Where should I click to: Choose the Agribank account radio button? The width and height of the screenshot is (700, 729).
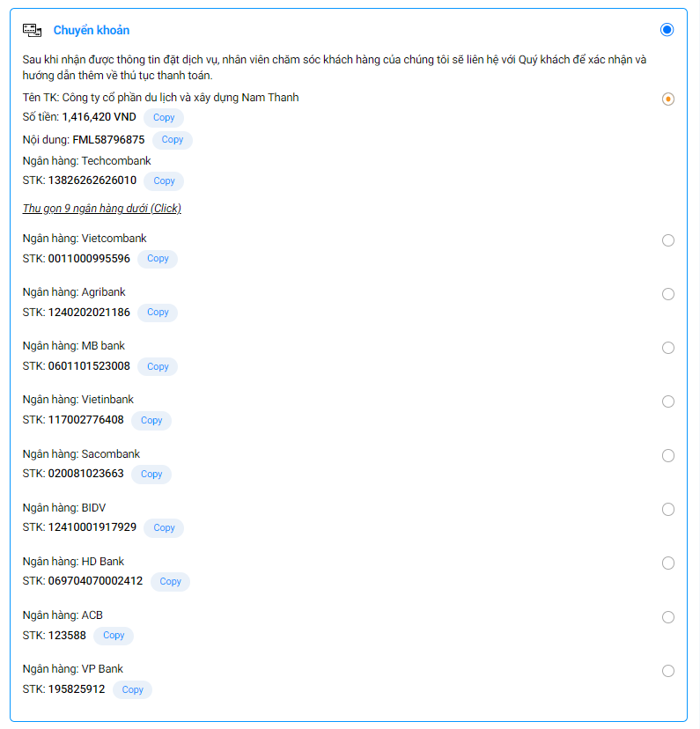[668, 294]
